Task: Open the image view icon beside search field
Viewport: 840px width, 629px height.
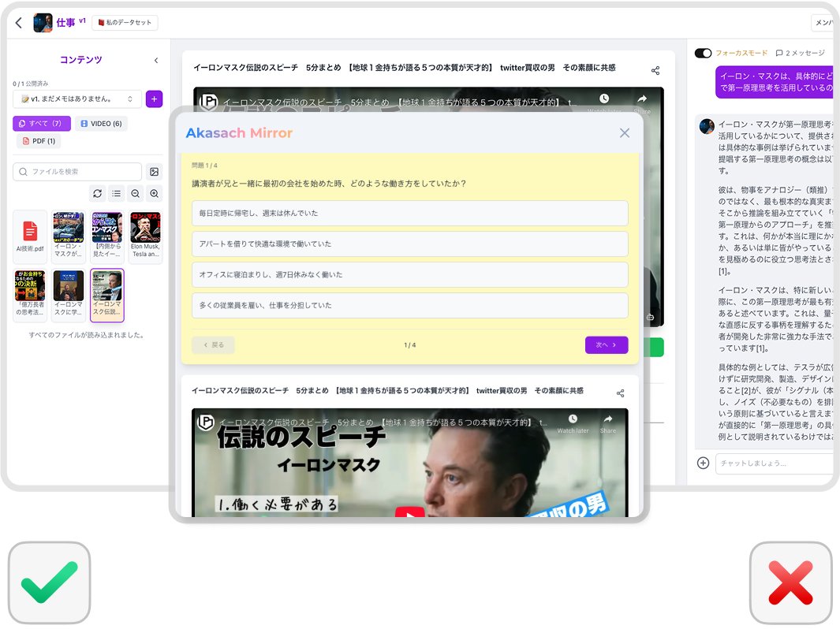Action: click(x=155, y=171)
